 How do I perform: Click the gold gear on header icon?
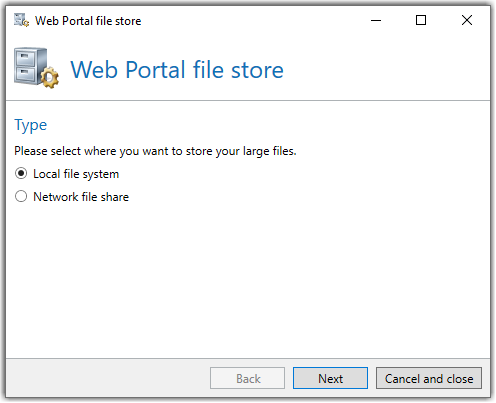tap(50, 78)
